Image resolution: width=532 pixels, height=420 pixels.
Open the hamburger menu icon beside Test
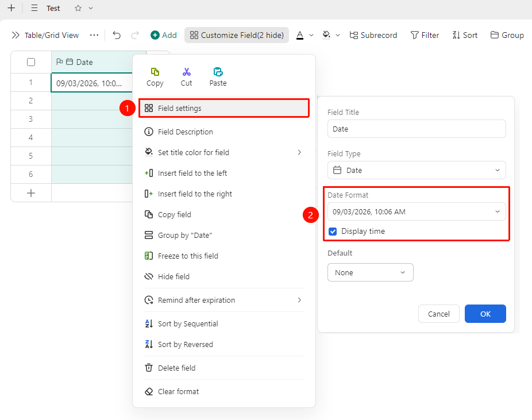point(34,8)
